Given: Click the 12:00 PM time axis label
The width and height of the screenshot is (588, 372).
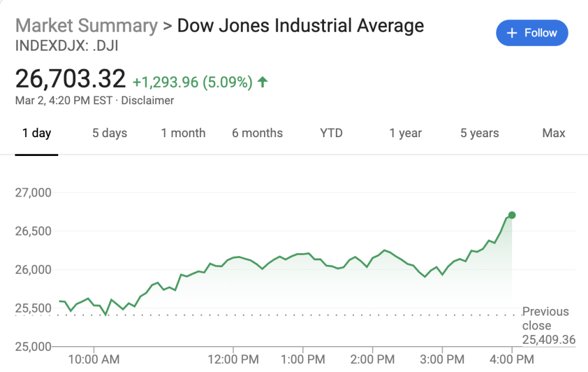Looking at the screenshot, I should (x=233, y=358).
